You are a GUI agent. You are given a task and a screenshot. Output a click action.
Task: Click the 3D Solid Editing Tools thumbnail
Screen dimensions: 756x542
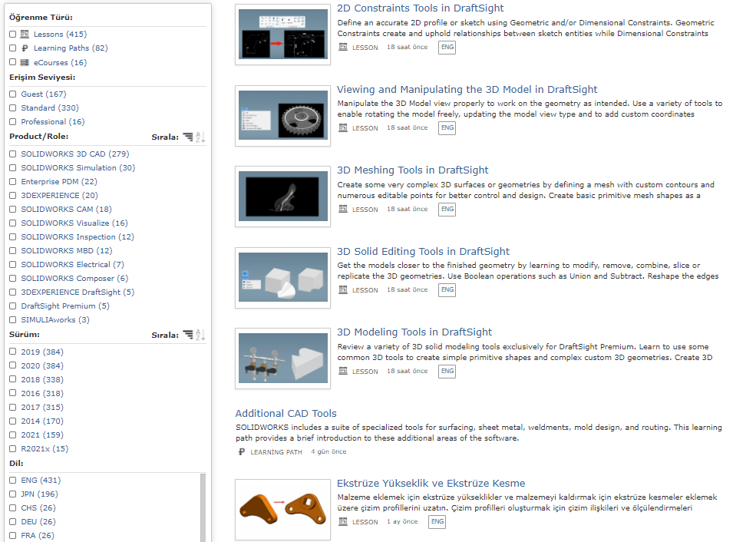coord(282,278)
